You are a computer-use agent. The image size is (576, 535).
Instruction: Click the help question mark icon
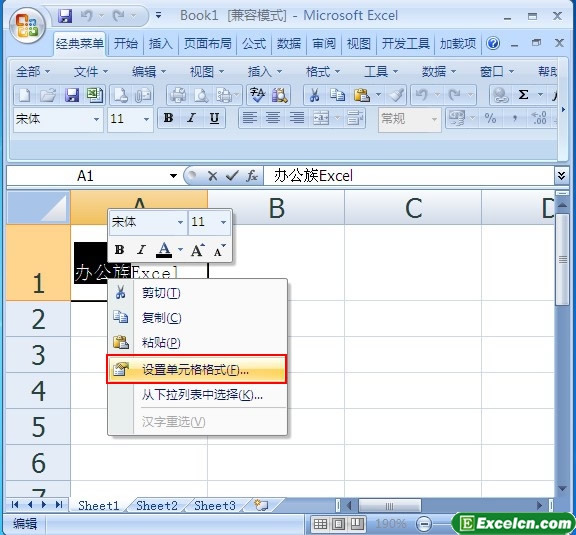point(493,43)
